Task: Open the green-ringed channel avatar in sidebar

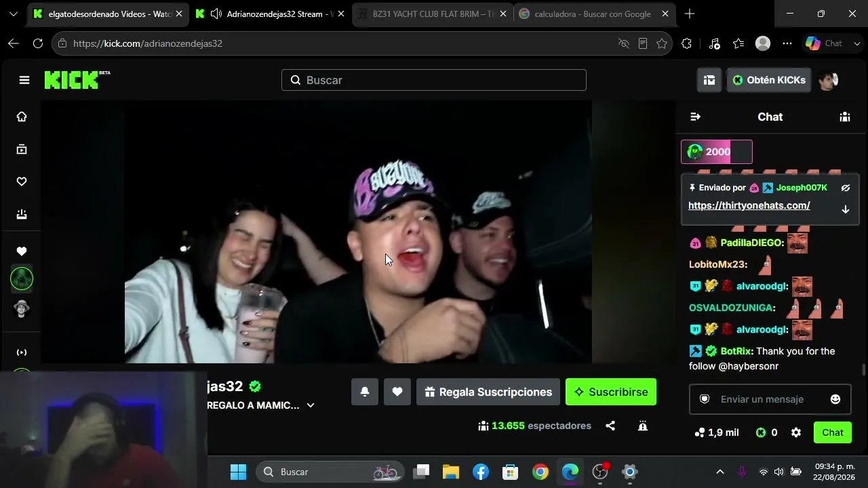Action: (22, 279)
